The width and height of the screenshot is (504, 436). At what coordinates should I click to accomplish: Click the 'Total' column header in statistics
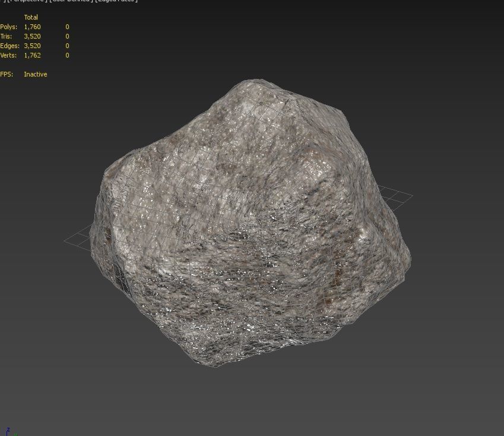point(31,17)
